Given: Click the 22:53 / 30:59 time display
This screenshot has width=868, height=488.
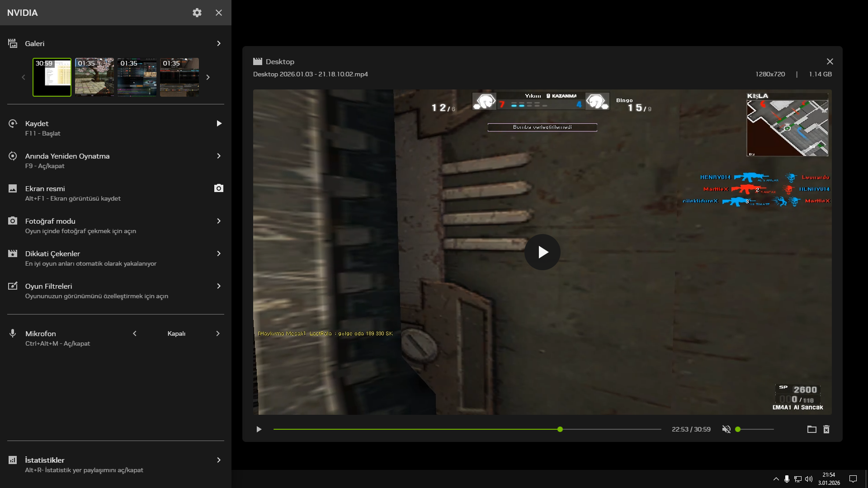Looking at the screenshot, I should pyautogui.click(x=691, y=429).
